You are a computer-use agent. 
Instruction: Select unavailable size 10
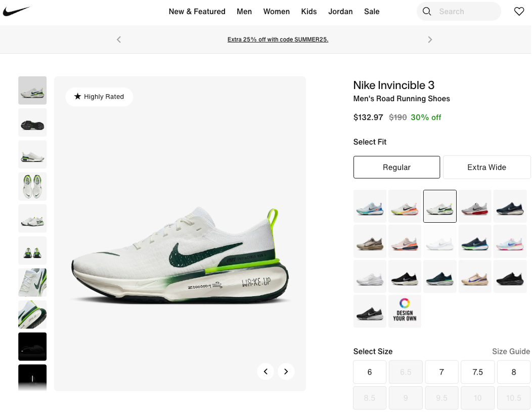tap(477, 398)
